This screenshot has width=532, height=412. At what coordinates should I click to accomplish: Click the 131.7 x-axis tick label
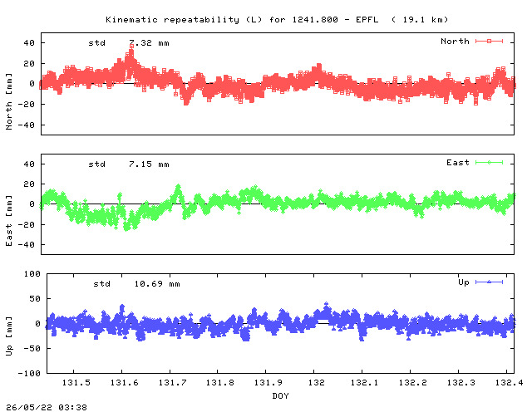pyautogui.click(x=172, y=382)
